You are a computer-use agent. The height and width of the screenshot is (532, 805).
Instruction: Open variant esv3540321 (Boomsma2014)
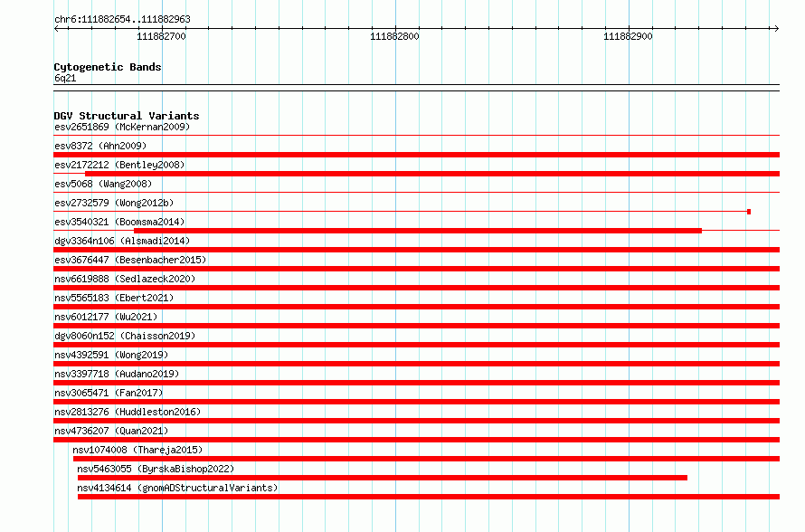point(119,222)
